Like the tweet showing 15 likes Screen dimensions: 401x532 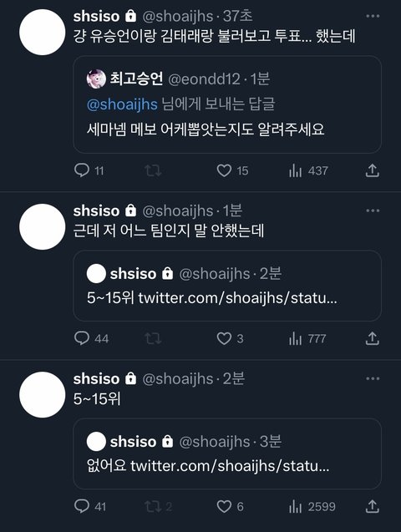pos(232,170)
